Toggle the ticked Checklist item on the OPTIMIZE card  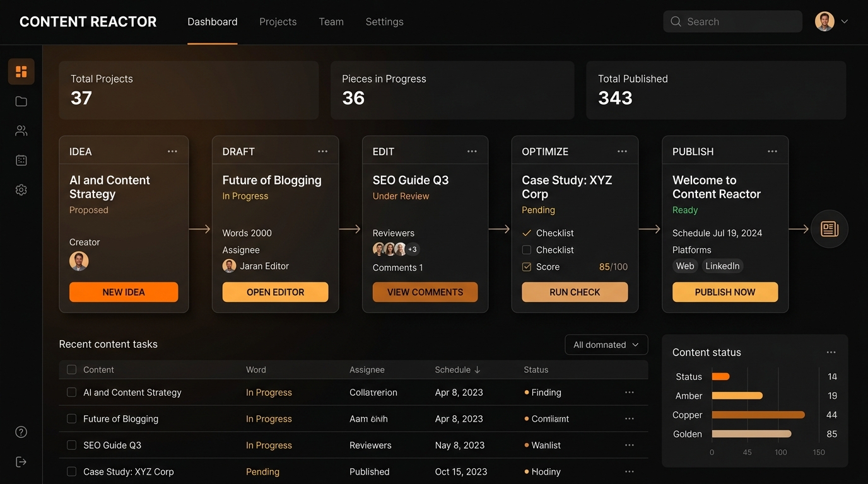pyautogui.click(x=527, y=233)
